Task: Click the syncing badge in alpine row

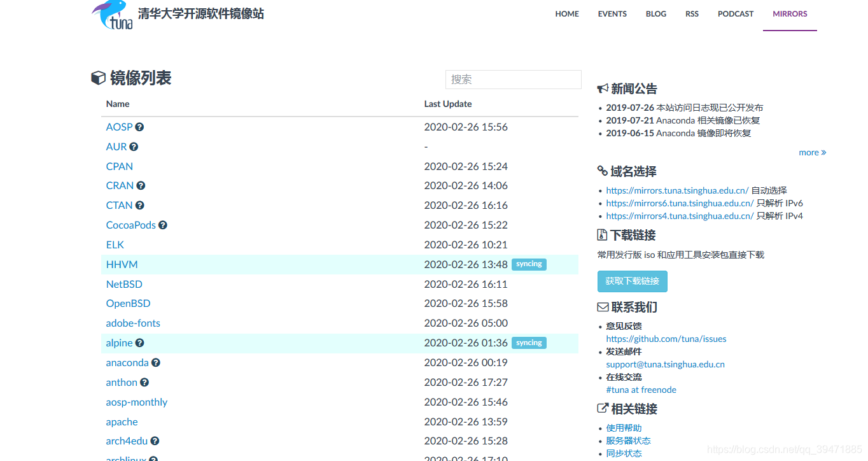Action: (529, 343)
